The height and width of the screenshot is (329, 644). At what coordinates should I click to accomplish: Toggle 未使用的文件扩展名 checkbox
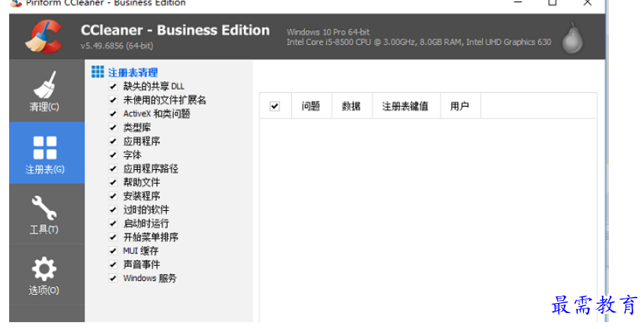(113, 100)
